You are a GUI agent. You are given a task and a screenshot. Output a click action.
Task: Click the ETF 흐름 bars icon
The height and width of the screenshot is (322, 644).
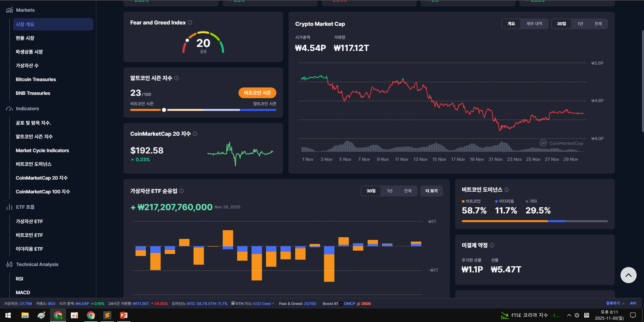tap(9, 207)
